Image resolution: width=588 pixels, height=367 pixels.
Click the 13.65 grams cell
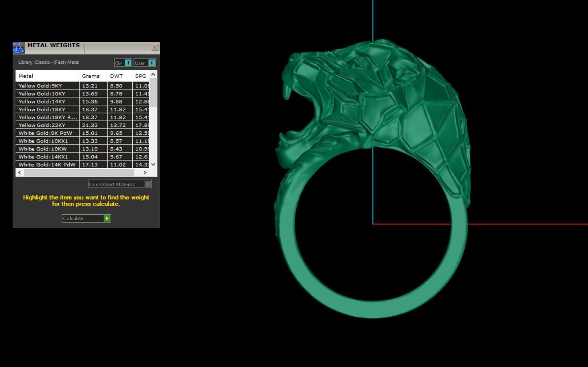93,93
